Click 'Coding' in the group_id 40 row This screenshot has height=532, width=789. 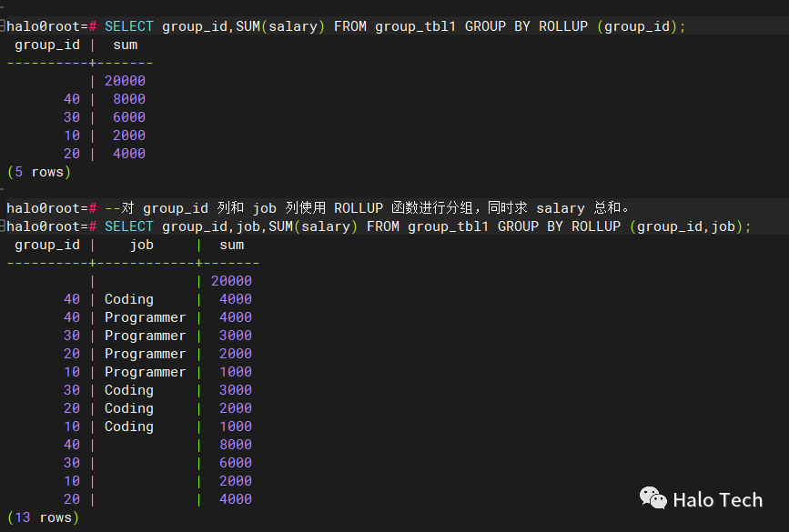[x=129, y=299]
